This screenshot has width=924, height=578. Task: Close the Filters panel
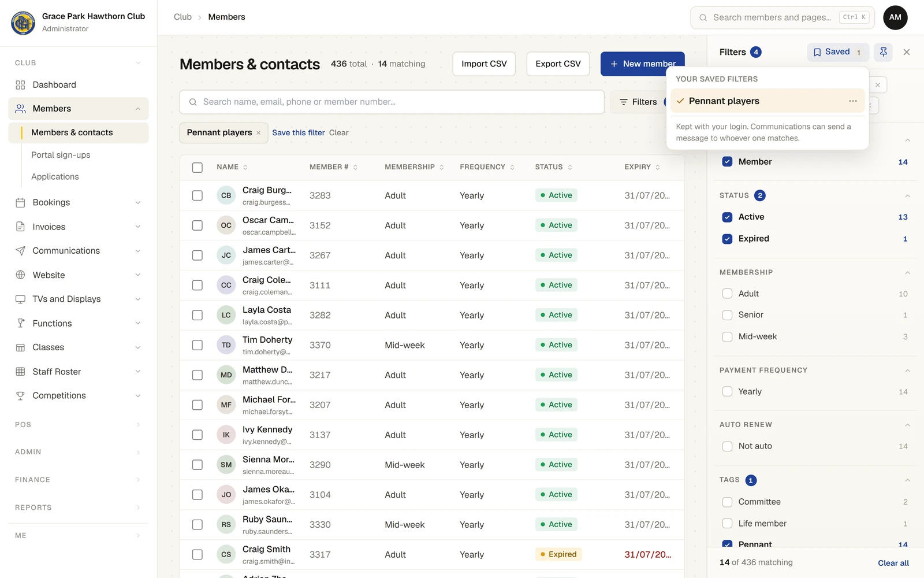tap(907, 52)
